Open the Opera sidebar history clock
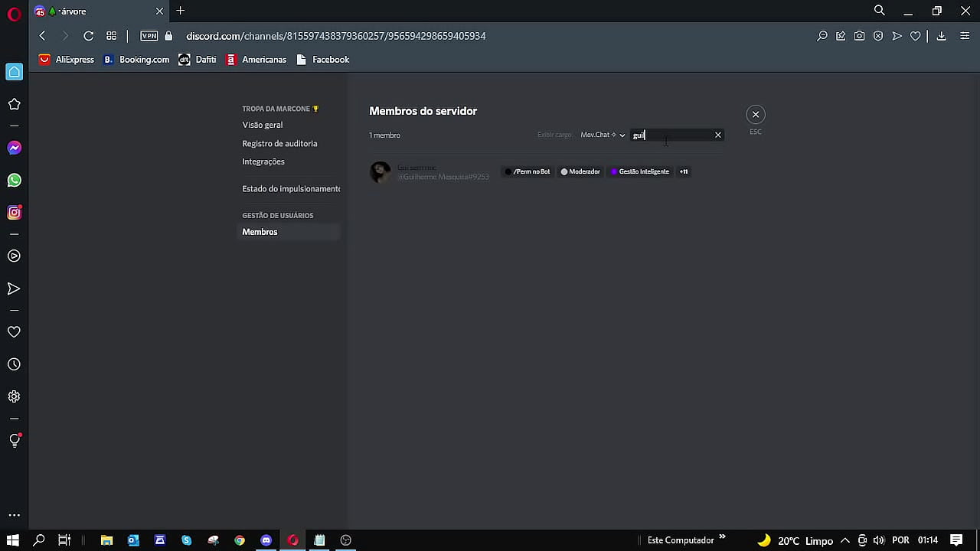 [14, 364]
